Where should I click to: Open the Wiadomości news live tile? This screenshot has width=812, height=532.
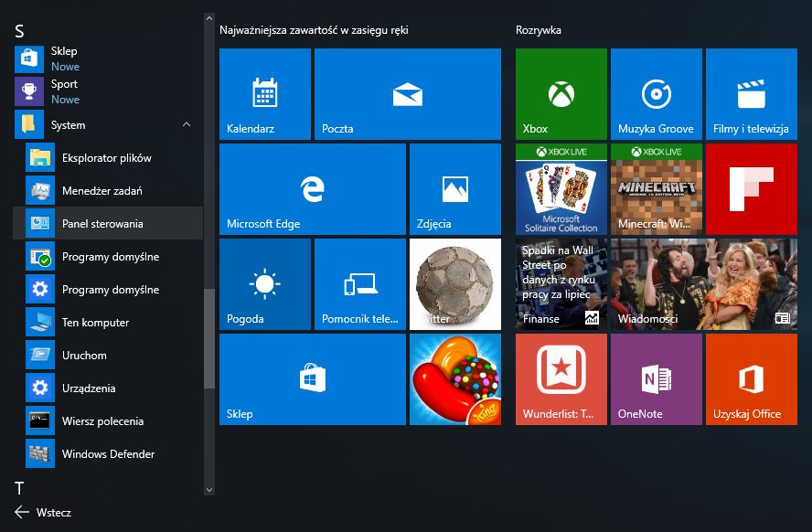click(703, 284)
